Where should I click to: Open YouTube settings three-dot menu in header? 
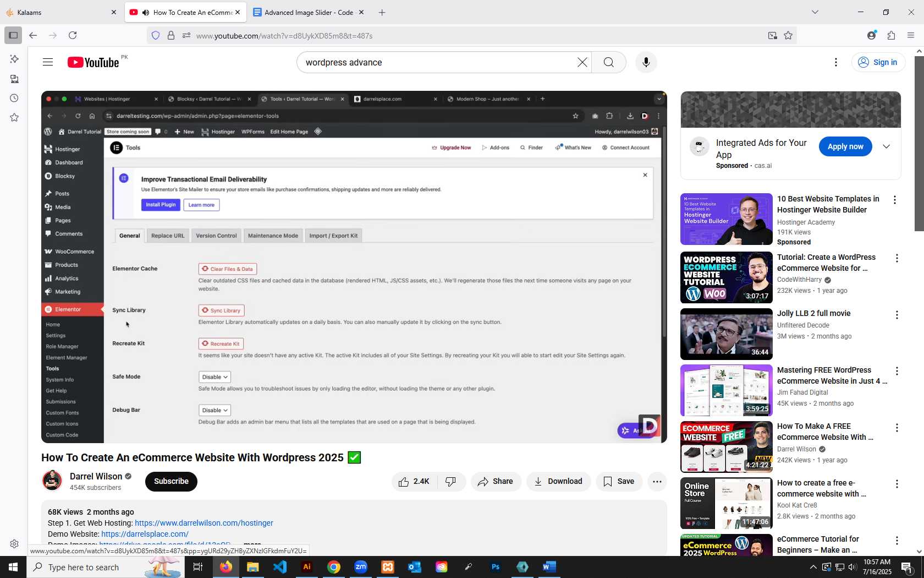click(x=836, y=62)
